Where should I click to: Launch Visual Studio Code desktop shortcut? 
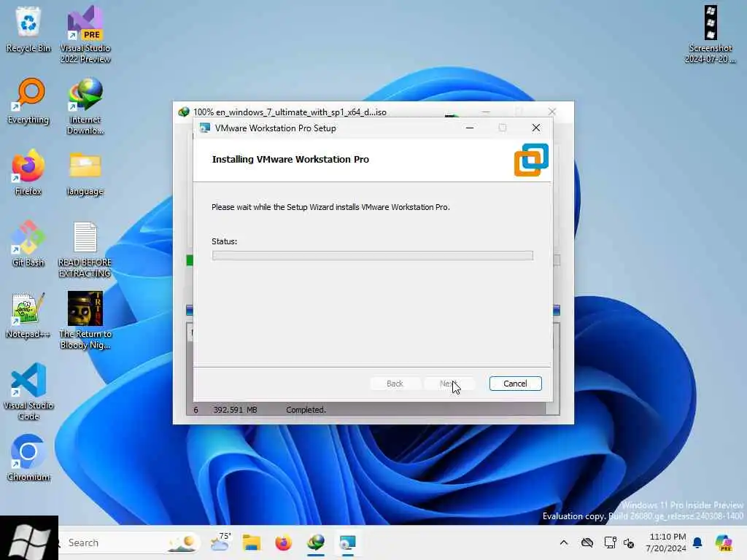(x=28, y=392)
